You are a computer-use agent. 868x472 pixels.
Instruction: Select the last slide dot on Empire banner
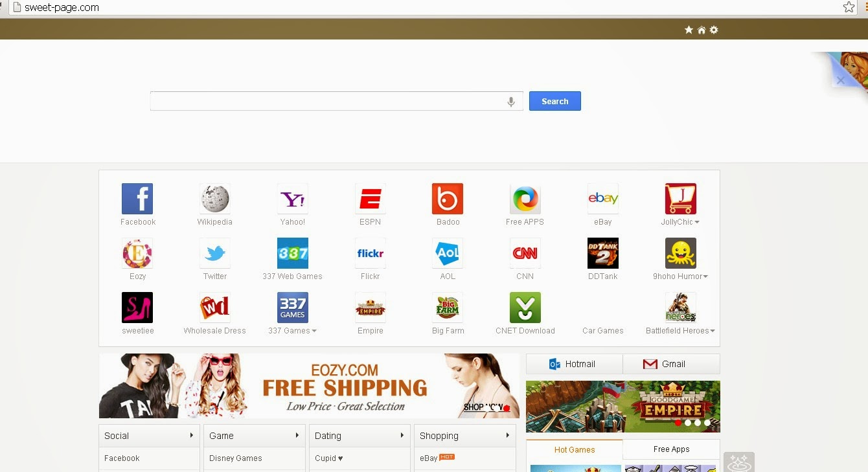[707, 423]
